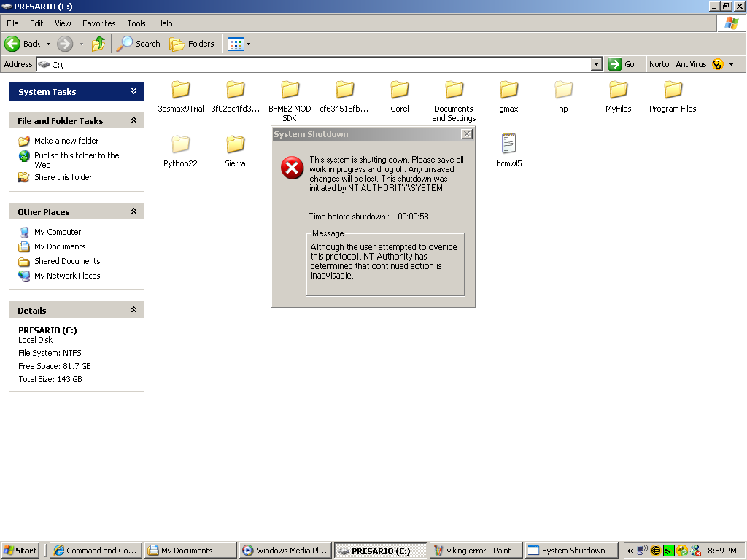Select the gmax folder icon

click(x=508, y=90)
